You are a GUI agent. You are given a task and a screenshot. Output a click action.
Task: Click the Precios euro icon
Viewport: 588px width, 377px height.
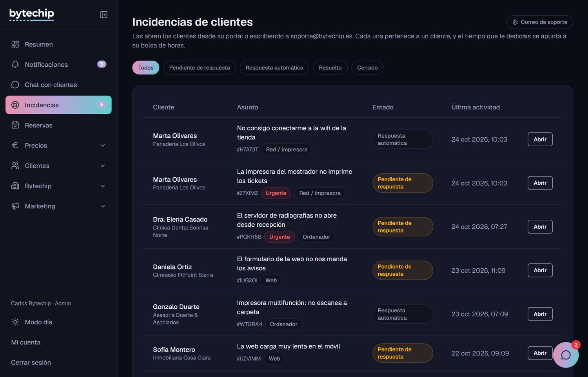click(15, 145)
